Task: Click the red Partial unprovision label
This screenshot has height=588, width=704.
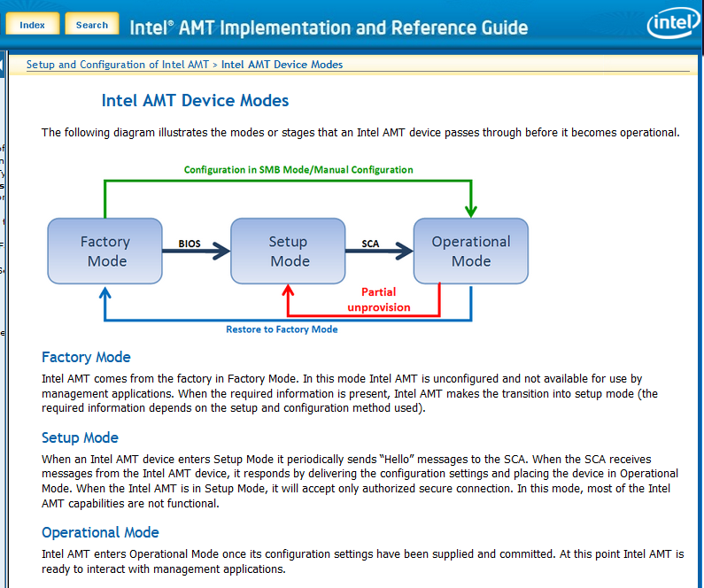Action: [x=379, y=299]
